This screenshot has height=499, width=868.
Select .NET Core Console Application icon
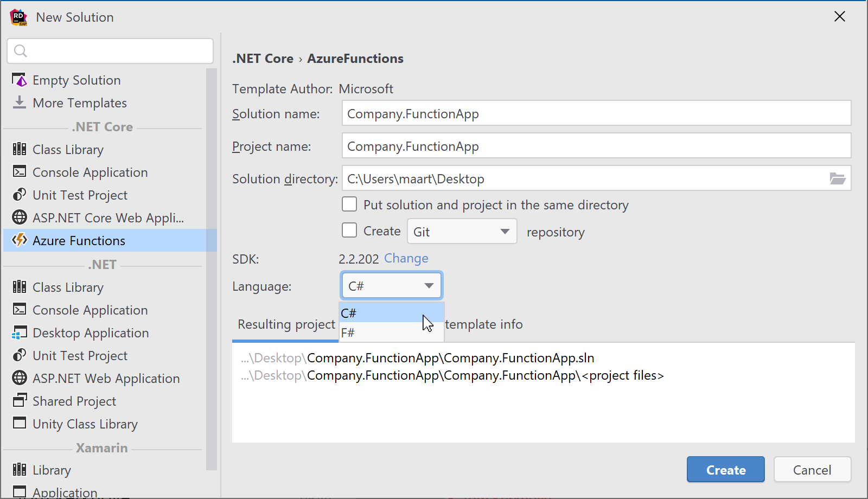pyautogui.click(x=20, y=172)
